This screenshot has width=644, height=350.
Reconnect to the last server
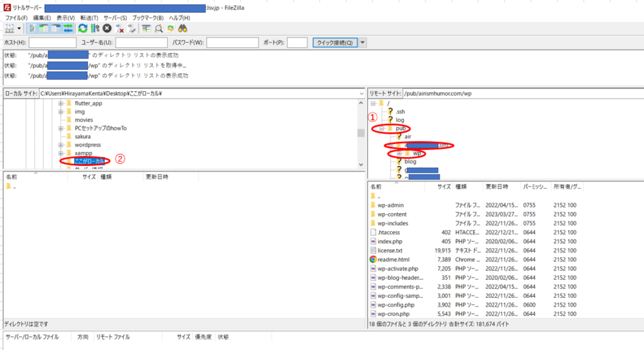[x=131, y=28]
